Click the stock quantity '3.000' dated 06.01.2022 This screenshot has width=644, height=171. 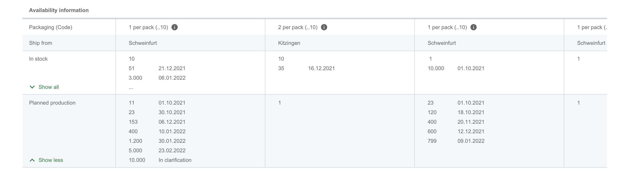pyautogui.click(x=135, y=78)
